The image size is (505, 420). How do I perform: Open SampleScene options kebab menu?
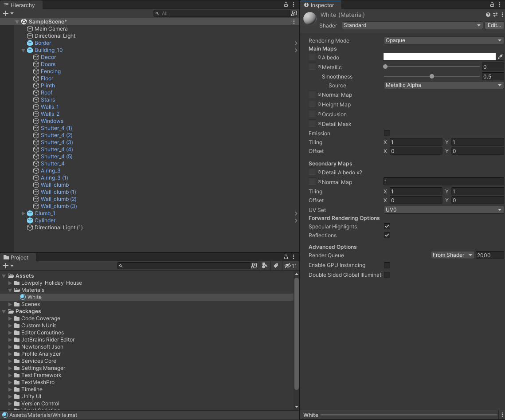pyautogui.click(x=294, y=22)
